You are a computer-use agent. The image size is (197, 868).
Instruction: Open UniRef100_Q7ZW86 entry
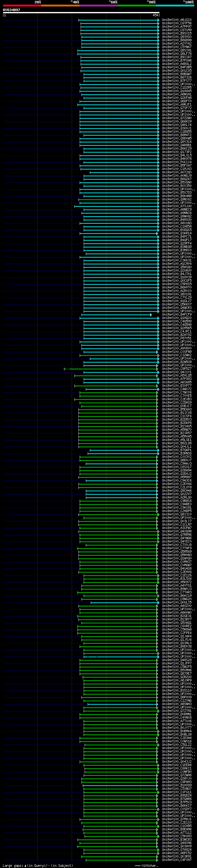(x=177, y=775)
